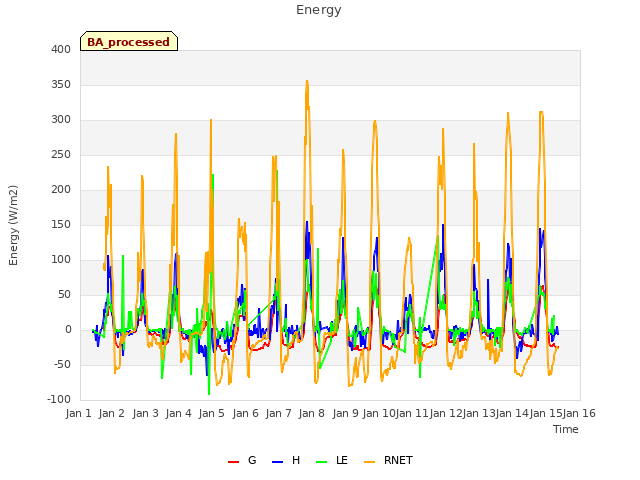This screenshot has width=640, height=480.
Task: Toggle the H series legend entry
Action: pyautogui.click(x=286, y=460)
